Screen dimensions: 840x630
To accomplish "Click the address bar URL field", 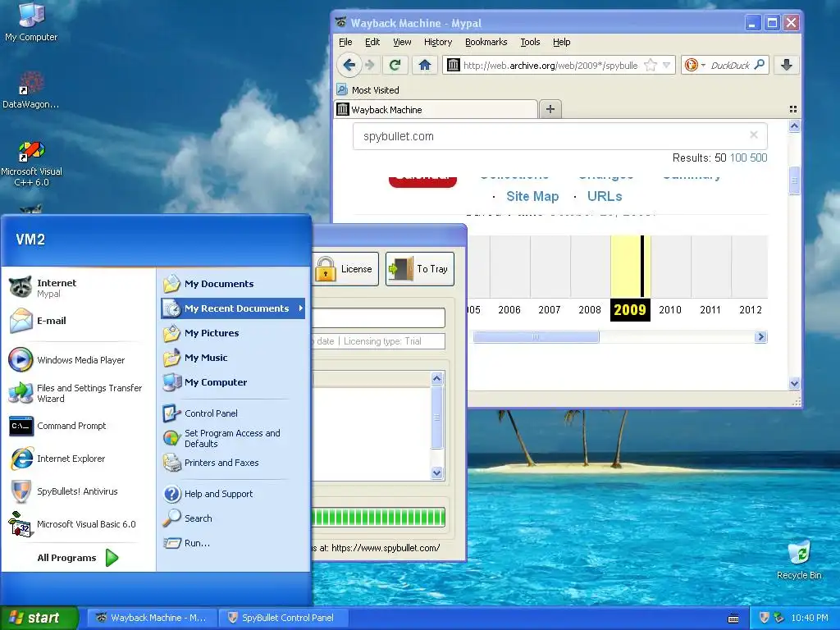I will pos(550,66).
